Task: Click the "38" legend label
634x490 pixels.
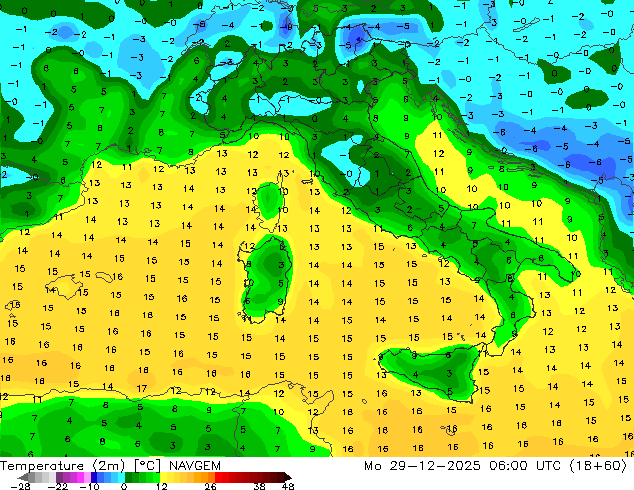Action: [260, 486]
